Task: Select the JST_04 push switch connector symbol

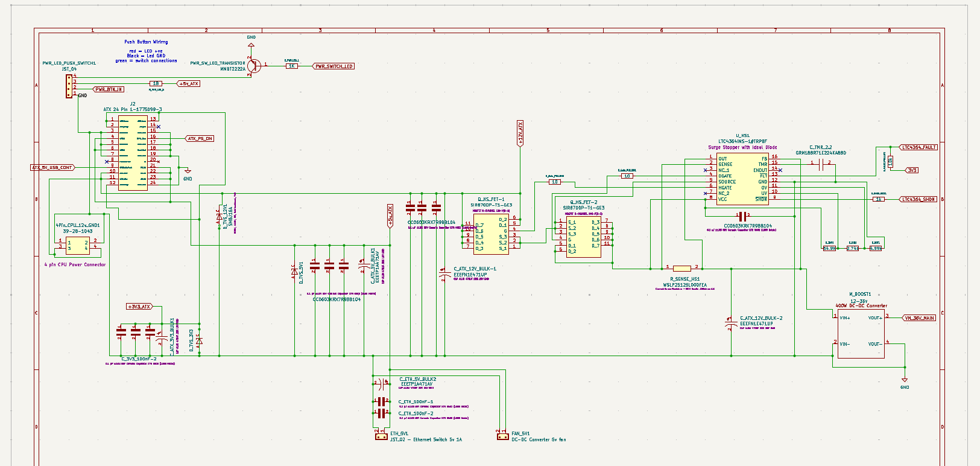Action: point(69,86)
